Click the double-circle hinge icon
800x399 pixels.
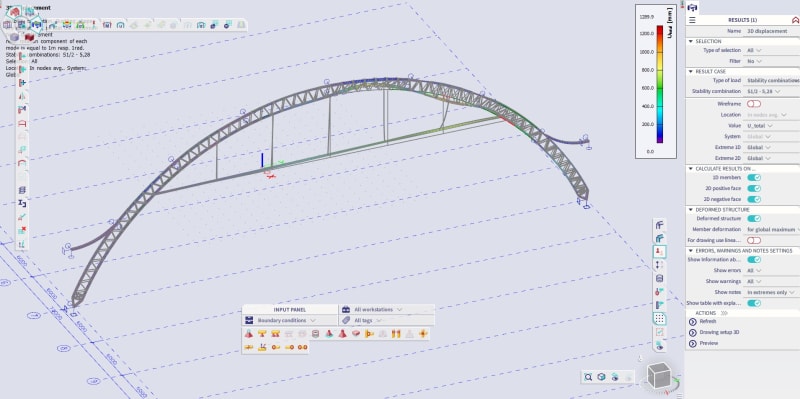[x=303, y=347]
